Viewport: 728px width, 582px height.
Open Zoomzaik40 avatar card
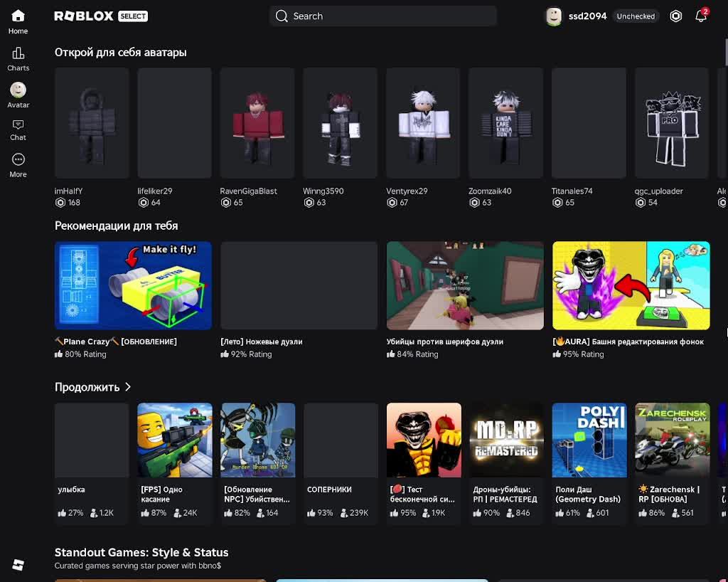pos(505,123)
